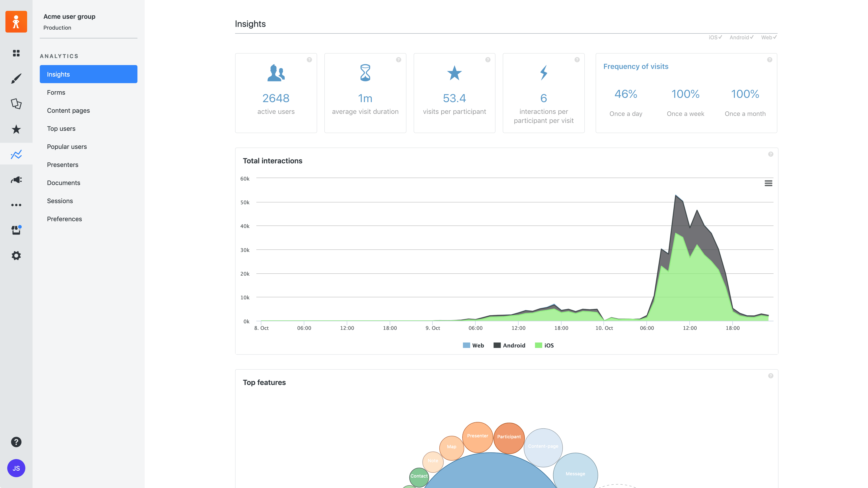Click the three dots more icon
The height and width of the screenshot is (488, 868).
tap(16, 205)
